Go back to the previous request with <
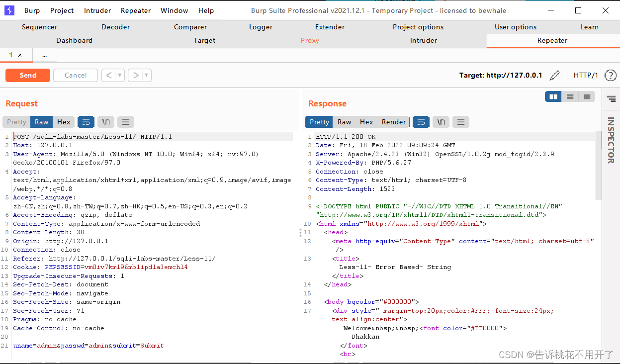This screenshot has height=364, width=620. pos(109,76)
